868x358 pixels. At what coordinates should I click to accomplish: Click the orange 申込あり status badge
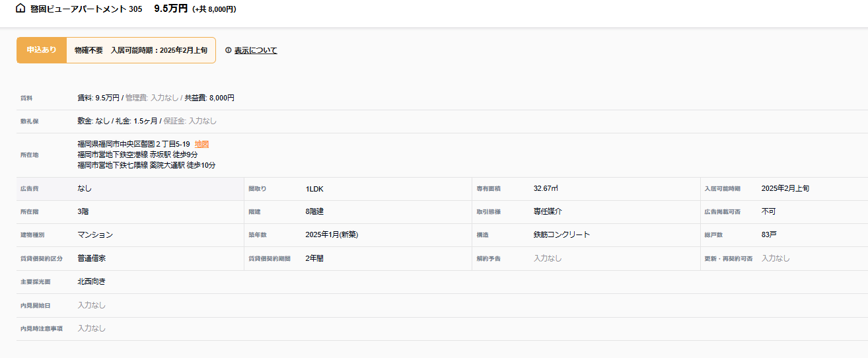point(42,50)
